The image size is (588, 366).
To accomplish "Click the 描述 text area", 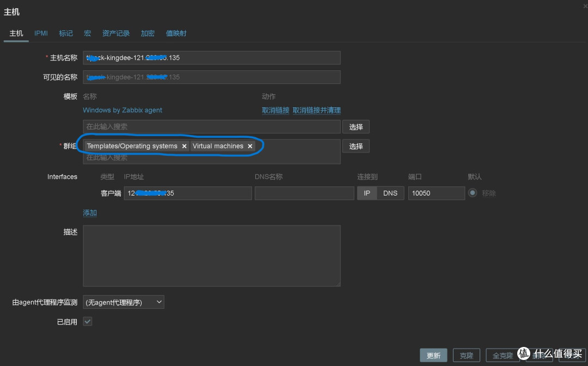I will [x=211, y=256].
